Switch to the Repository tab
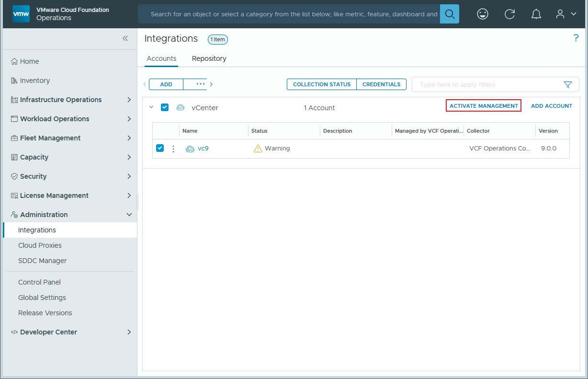Viewport: 588px width, 379px height. click(209, 58)
